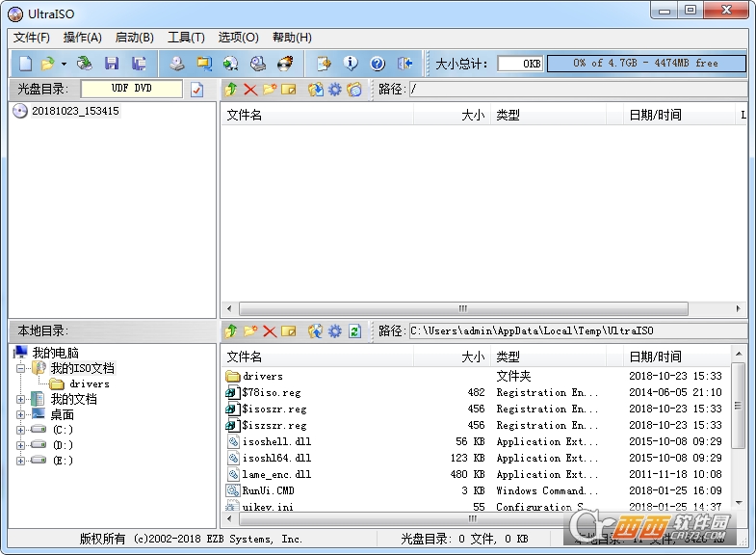Sort disc list by 类型 column header
This screenshot has height=555, width=756.
pos(548,115)
